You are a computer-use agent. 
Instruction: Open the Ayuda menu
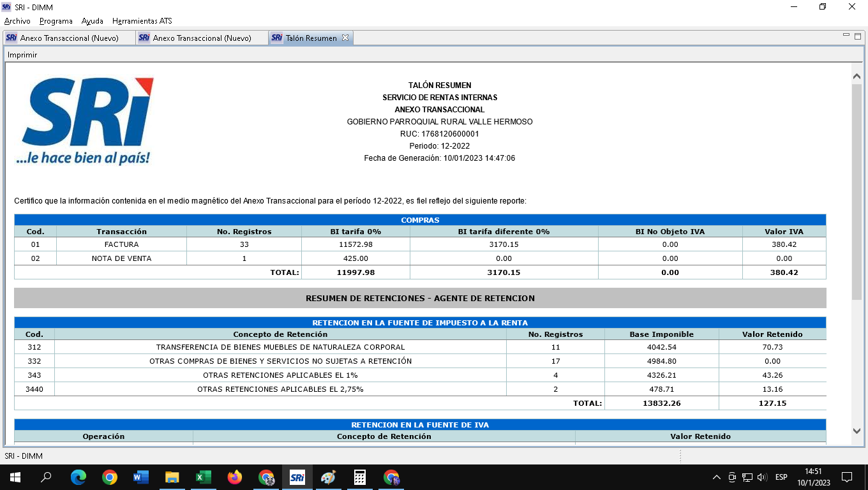(x=93, y=21)
